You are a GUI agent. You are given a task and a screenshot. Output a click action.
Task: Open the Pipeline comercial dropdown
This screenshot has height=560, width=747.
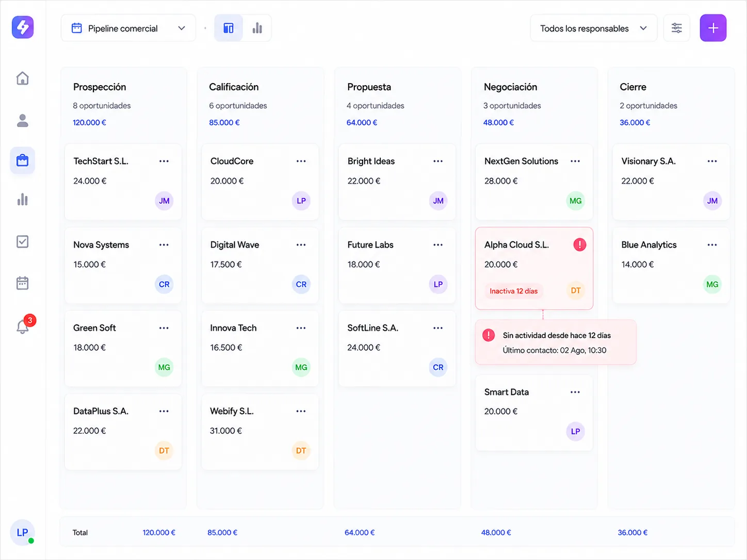(x=128, y=28)
